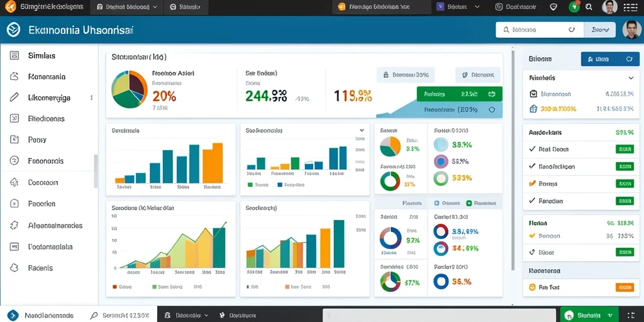Click the blue logo icon in bottom taskbar
This screenshot has width=644, height=322.
click(13, 315)
